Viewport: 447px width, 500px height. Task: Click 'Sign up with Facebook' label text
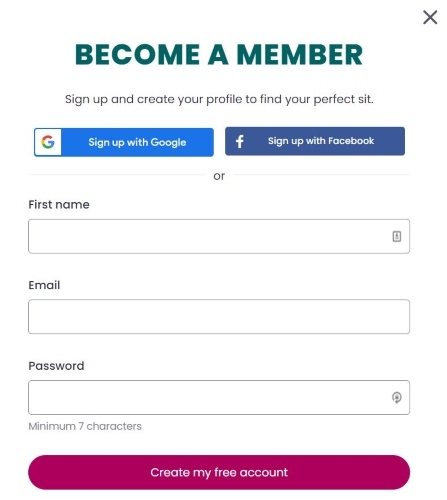(x=321, y=141)
